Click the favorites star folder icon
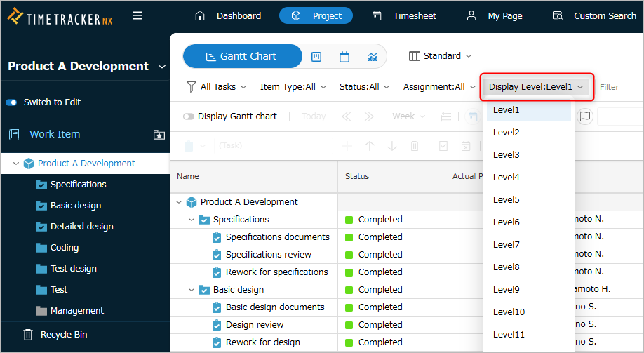Screen dimensions: 644x353 (159, 134)
